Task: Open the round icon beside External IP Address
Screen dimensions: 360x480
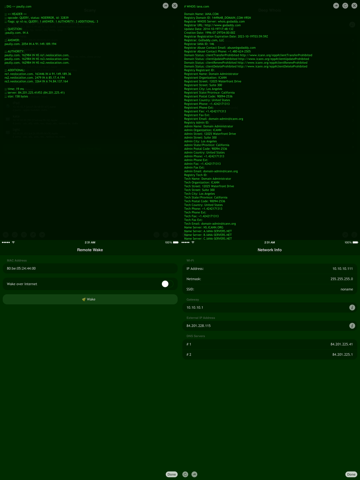Action: pos(352,326)
